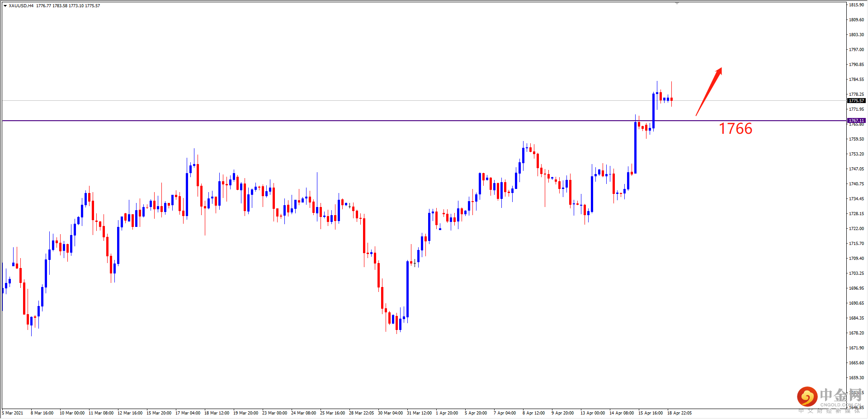Click the 13 Apr 00:00 time label
868x419 pixels.
pyautogui.click(x=593, y=413)
